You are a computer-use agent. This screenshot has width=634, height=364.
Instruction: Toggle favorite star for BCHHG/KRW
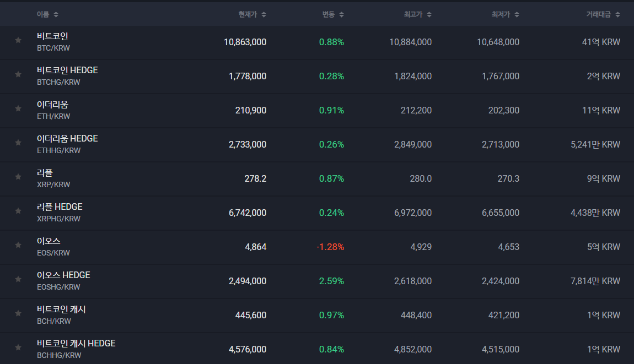pos(18,347)
